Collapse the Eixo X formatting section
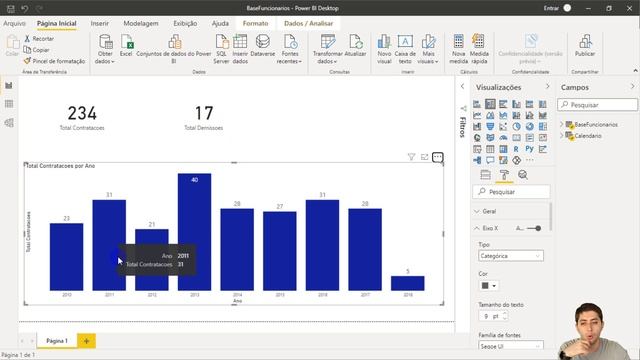Screen dimensions: 640x360 [x=477, y=228]
